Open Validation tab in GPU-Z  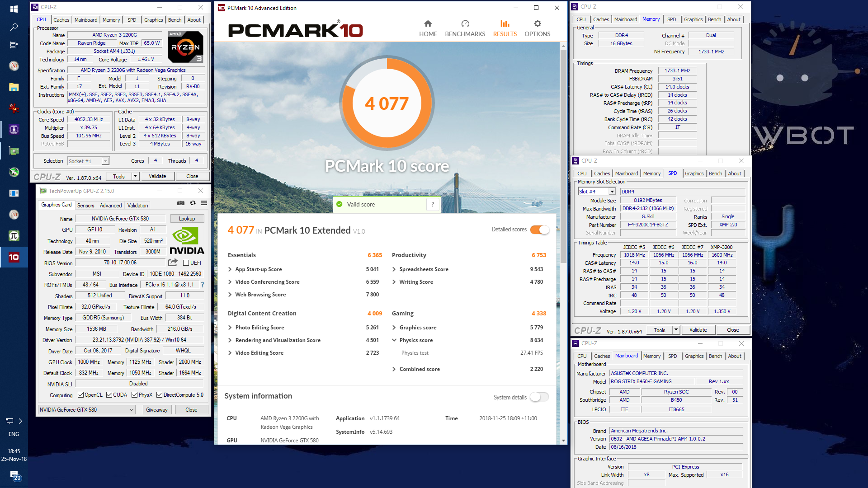(x=137, y=206)
